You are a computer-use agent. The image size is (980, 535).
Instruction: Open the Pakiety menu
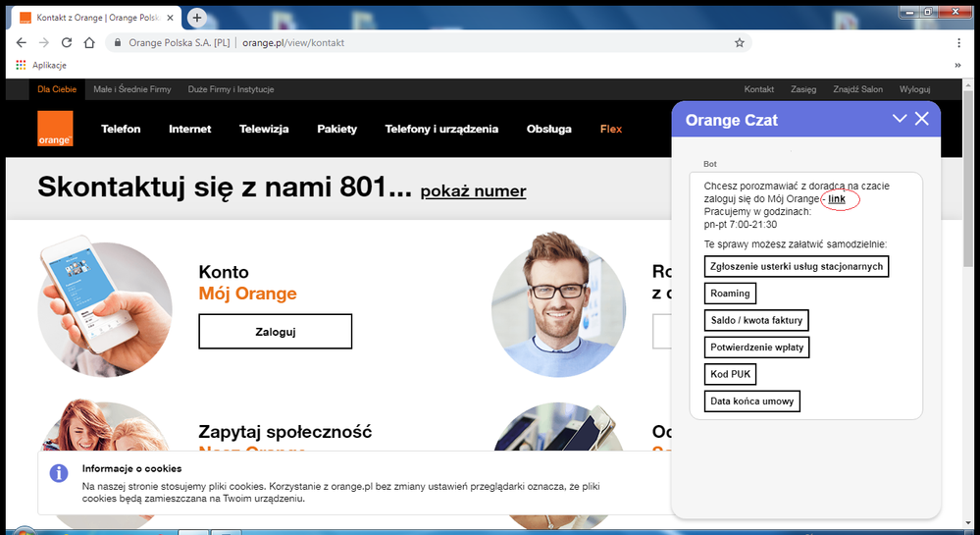click(x=336, y=129)
